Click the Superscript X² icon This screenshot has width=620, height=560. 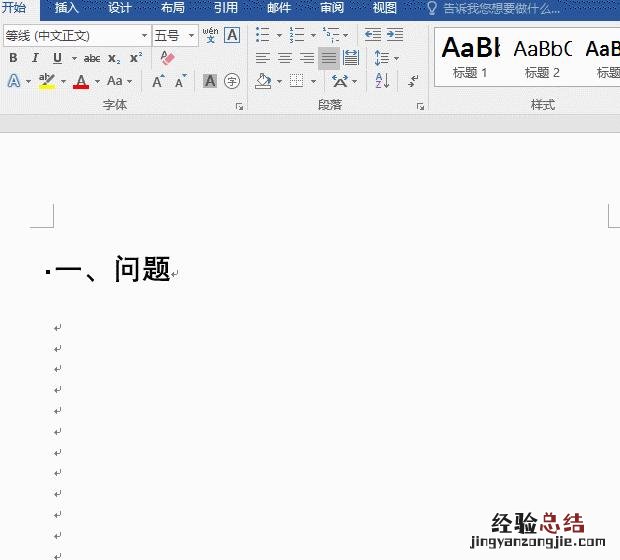click(x=135, y=58)
